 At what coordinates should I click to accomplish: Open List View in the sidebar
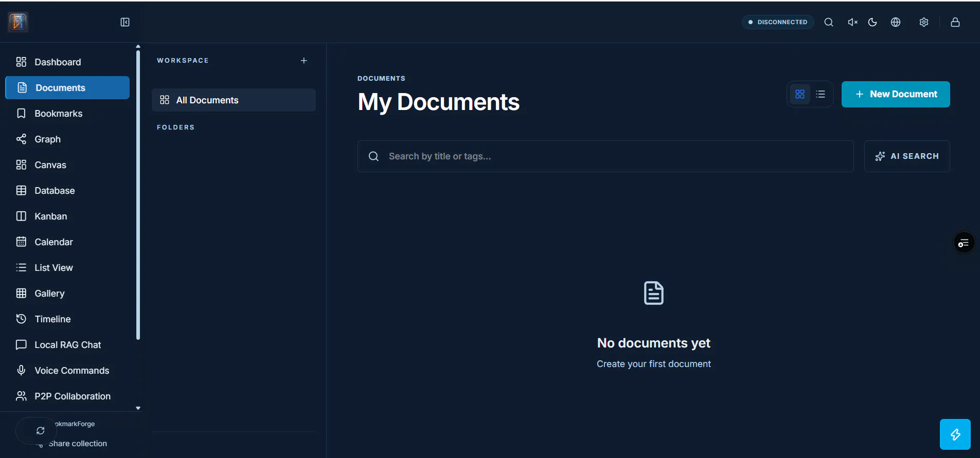click(x=67, y=268)
